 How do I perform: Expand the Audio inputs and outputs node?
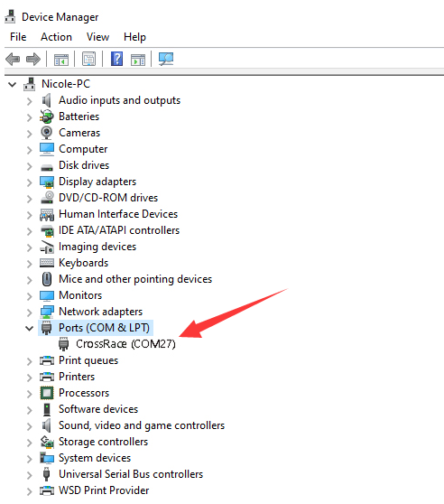point(29,101)
